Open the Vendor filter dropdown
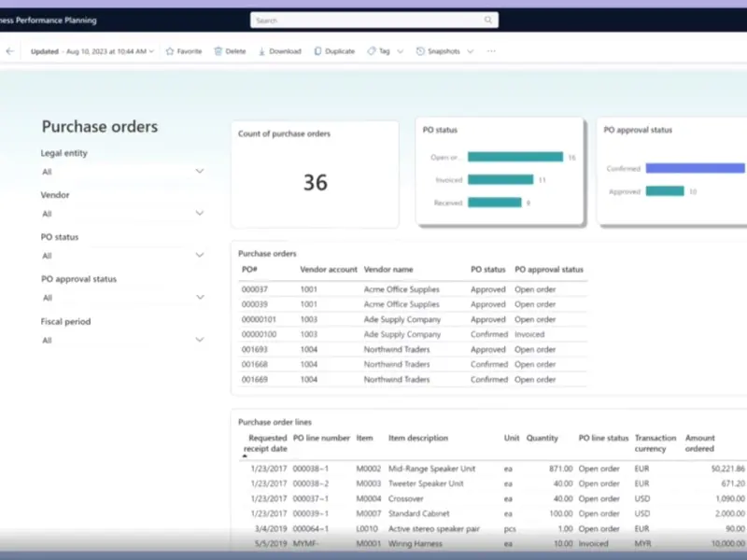This screenshot has width=747, height=560. pyautogui.click(x=199, y=214)
